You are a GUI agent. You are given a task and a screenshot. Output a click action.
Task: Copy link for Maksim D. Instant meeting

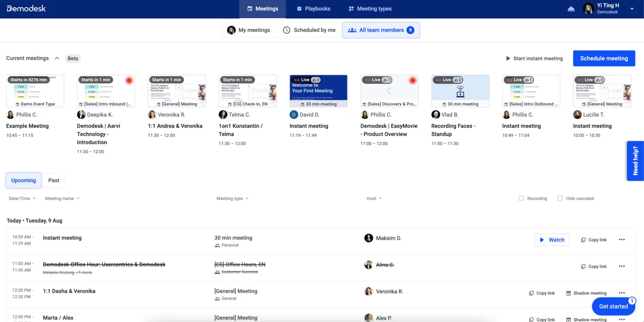(593, 240)
